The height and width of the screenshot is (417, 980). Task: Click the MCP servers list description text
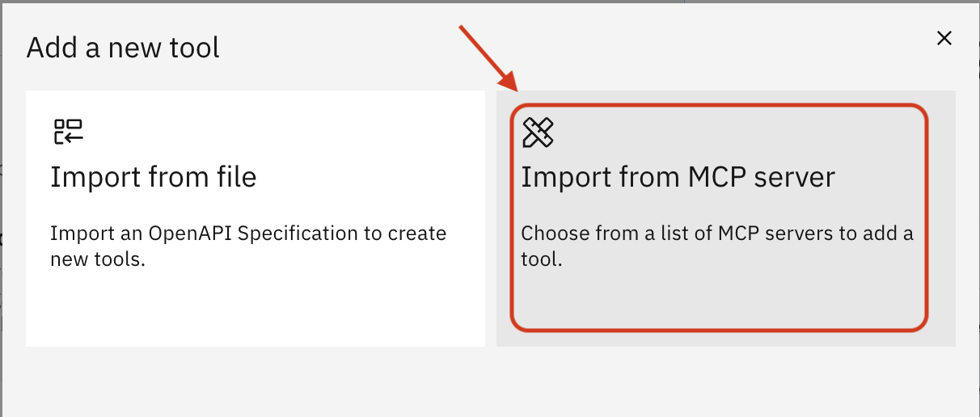point(716,234)
